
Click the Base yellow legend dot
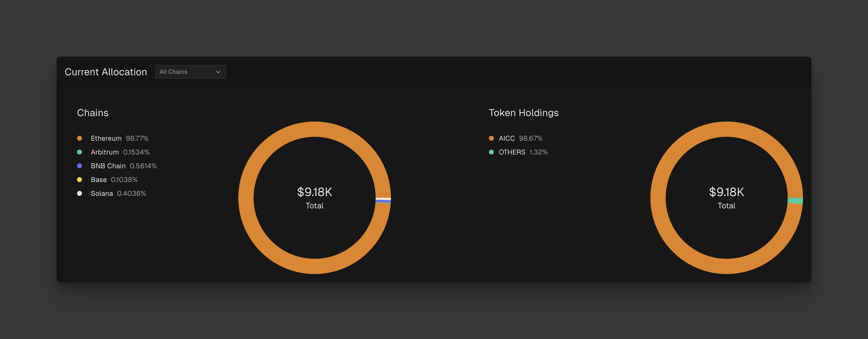pyautogui.click(x=80, y=180)
